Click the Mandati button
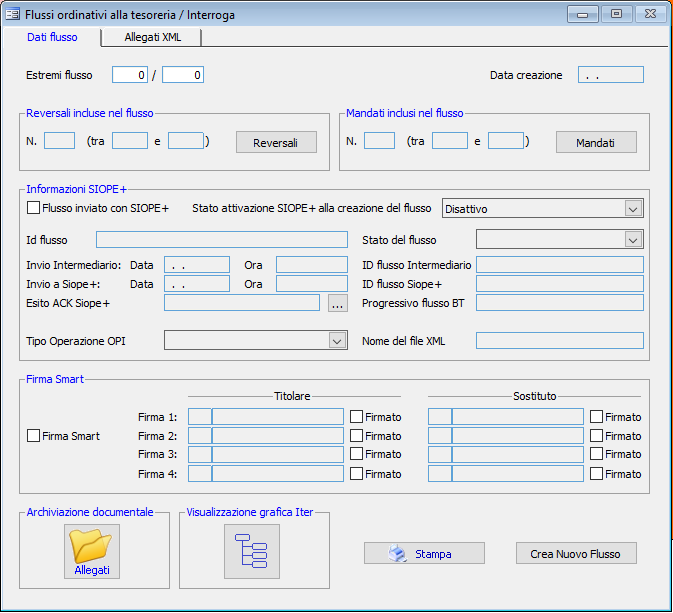The height and width of the screenshot is (613, 673). pos(596,142)
